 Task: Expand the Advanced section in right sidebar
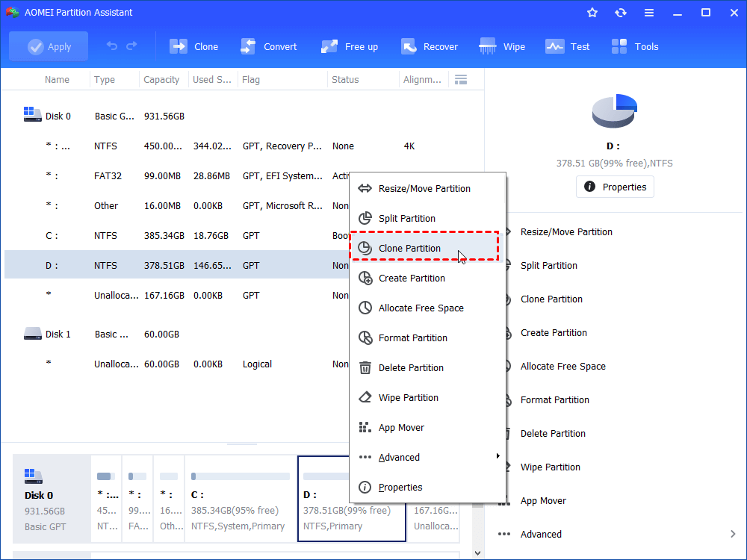click(x=540, y=534)
